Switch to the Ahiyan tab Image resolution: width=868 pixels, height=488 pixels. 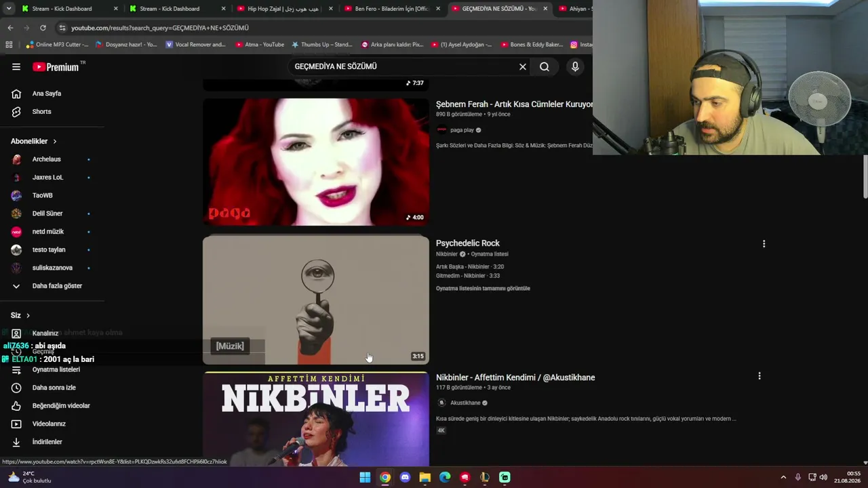click(574, 9)
